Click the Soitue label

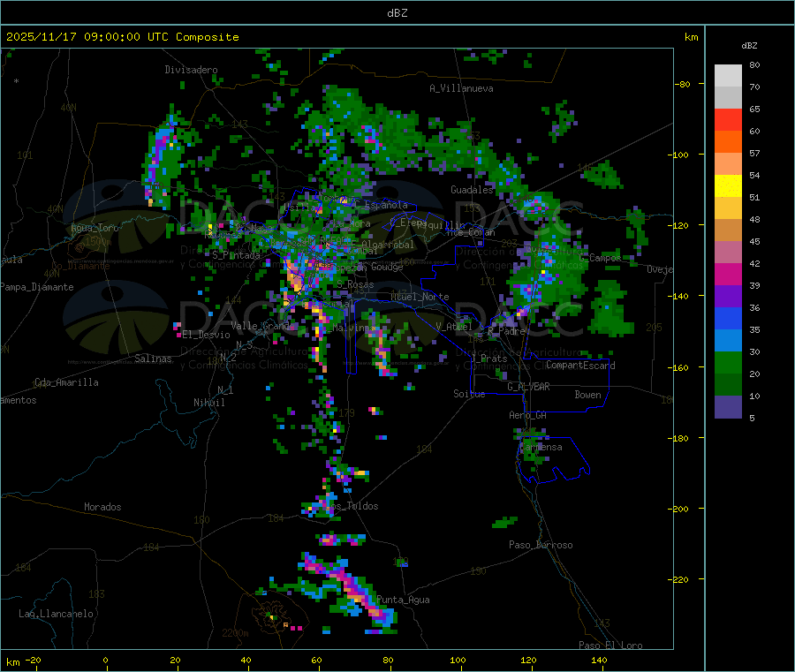[x=469, y=394]
